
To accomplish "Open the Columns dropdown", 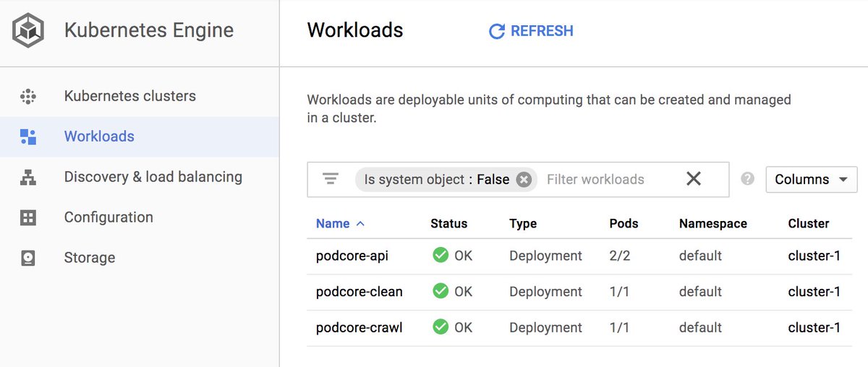I will pyautogui.click(x=812, y=179).
